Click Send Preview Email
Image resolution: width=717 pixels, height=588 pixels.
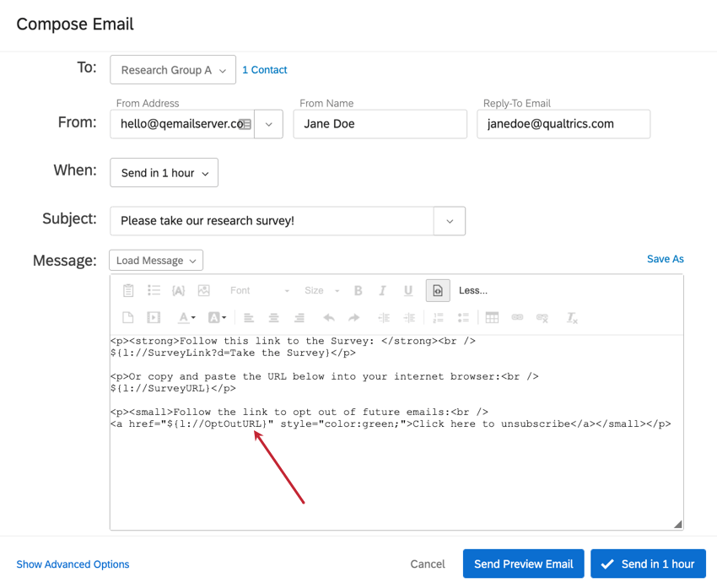[x=523, y=564]
